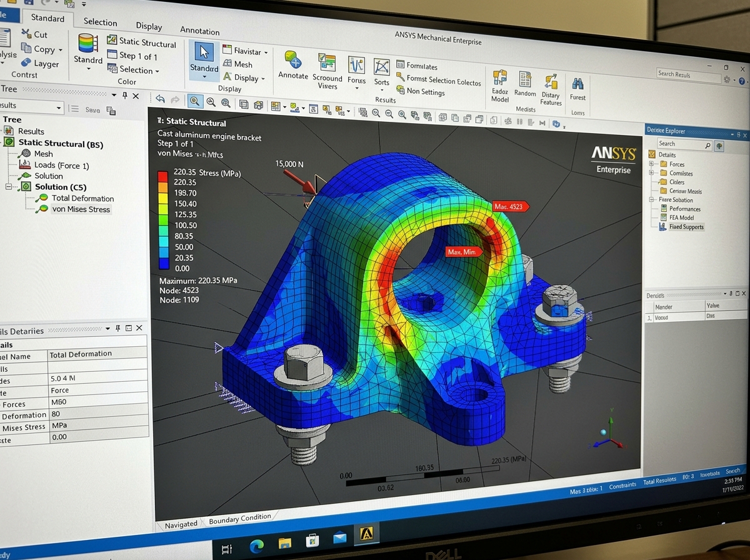Pin the Detariies panel with pushpin
Image resolution: width=750 pixels, height=560 pixels.
pyautogui.click(x=117, y=328)
